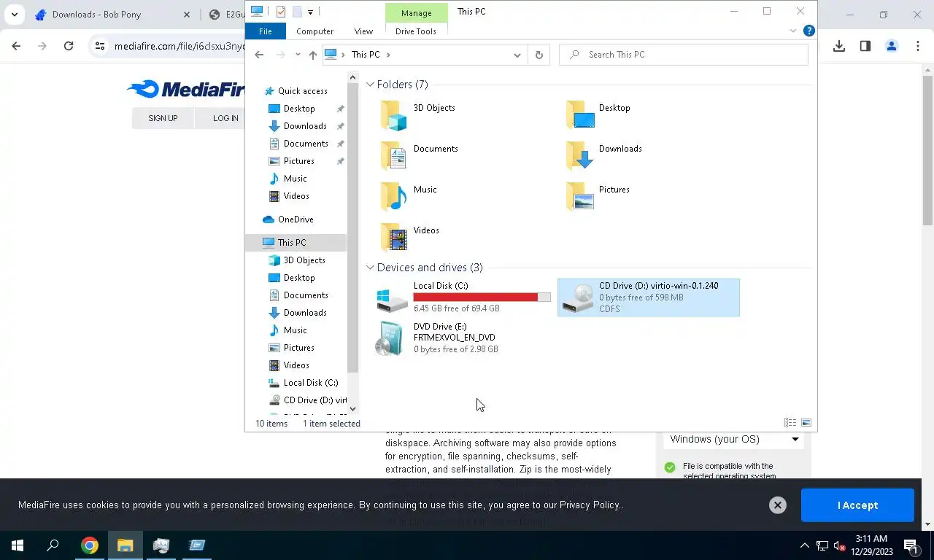
Task: Click the site information icon in address bar
Action: click(x=100, y=46)
